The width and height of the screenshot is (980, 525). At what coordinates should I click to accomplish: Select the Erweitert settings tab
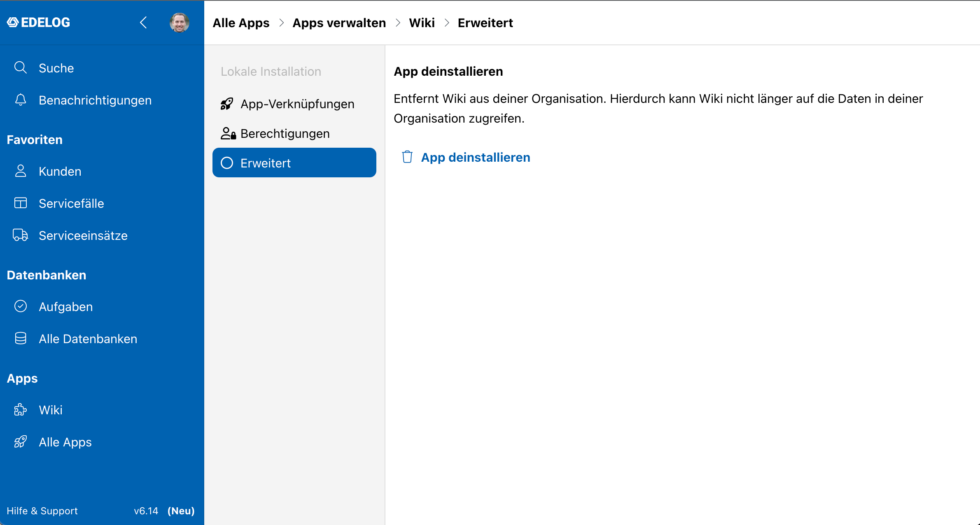point(294,163)
